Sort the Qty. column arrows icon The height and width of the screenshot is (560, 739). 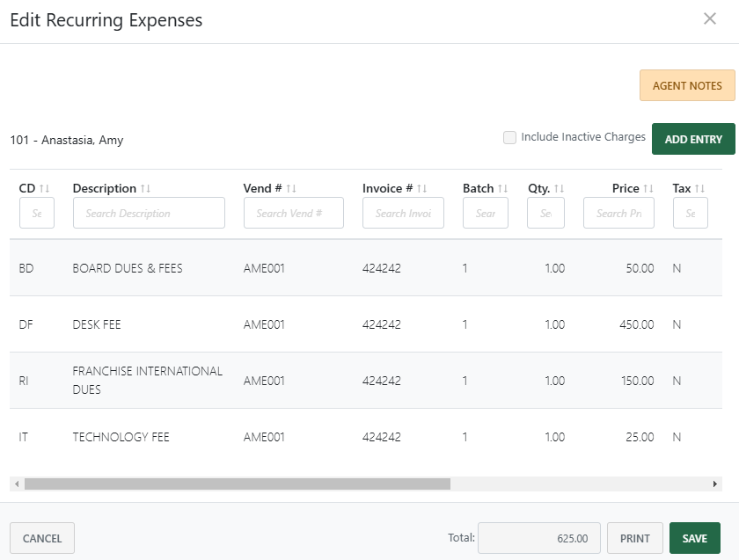[559, 188]
